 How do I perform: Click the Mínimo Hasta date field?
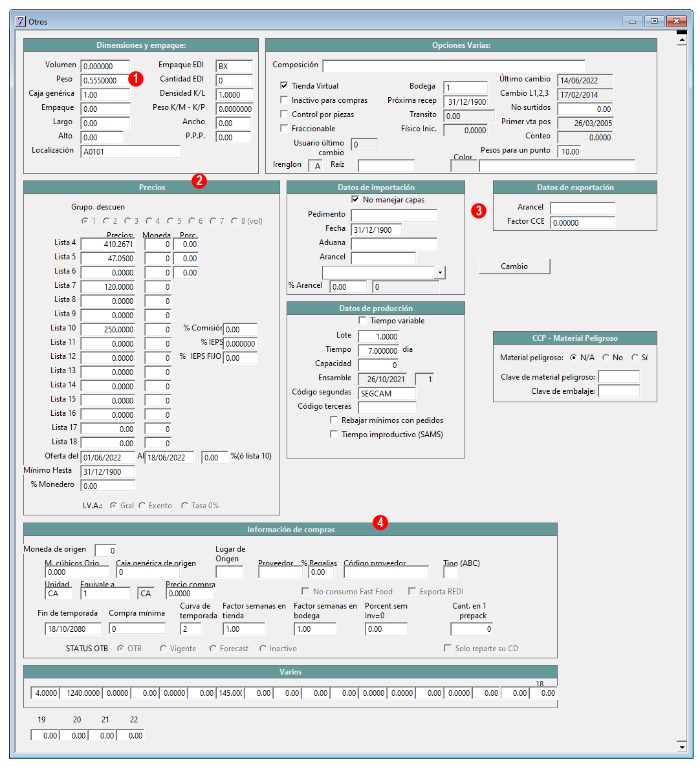107,471
